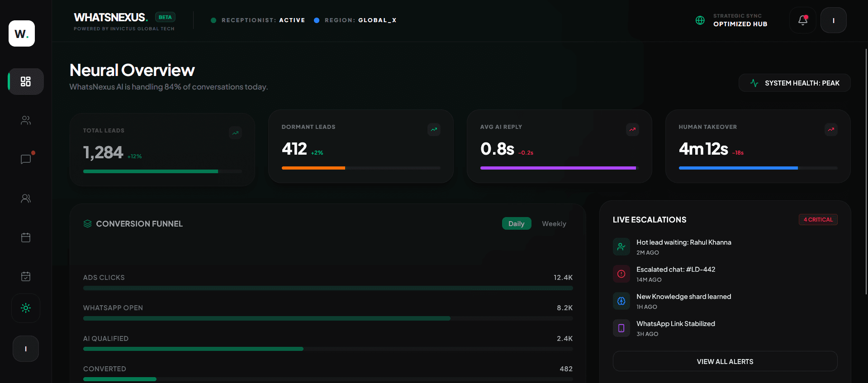Open the calendar check icon
Viewport: 868px width, 383px height.
[26, 276]
